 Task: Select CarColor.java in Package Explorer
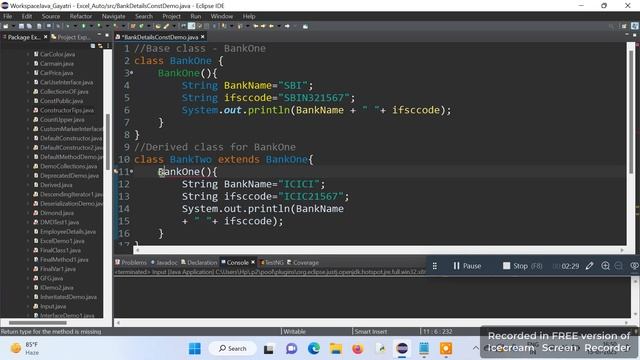coord(57,54)
